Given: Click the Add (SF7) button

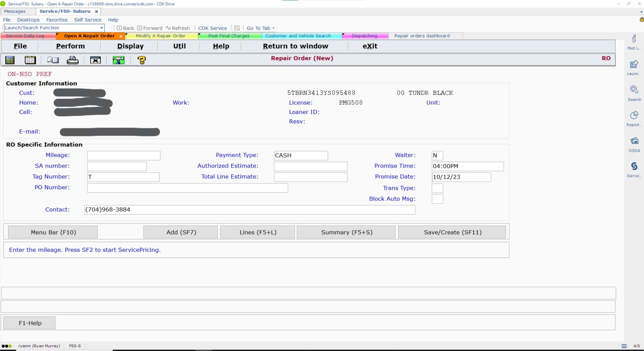Looking at the screenshot, I should point(181,232).
